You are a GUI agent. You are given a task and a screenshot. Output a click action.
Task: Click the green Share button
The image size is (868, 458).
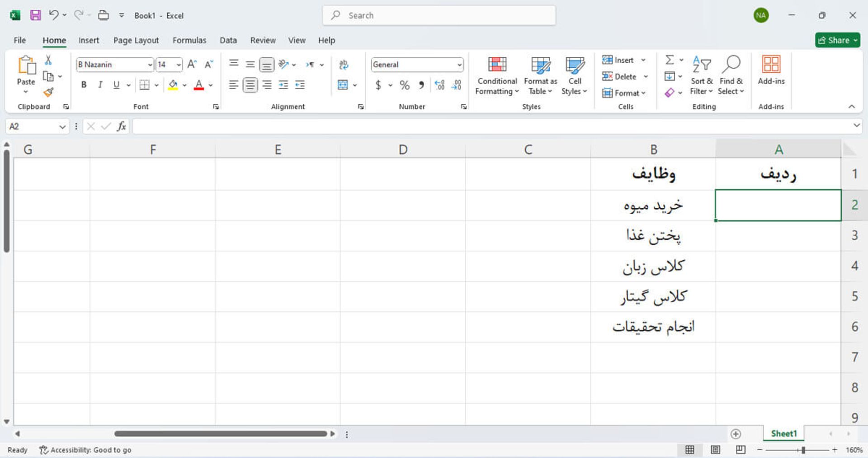[x=837, y=40]
